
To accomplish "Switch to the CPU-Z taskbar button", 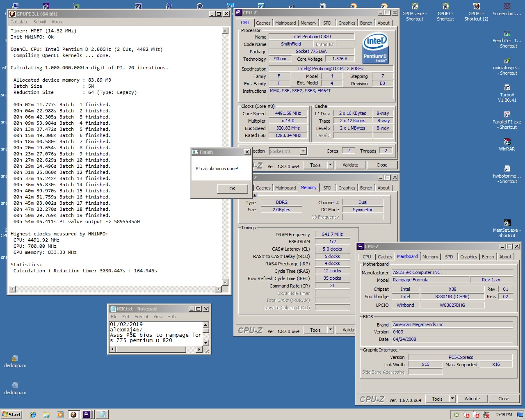I will (x=87, y=415).
